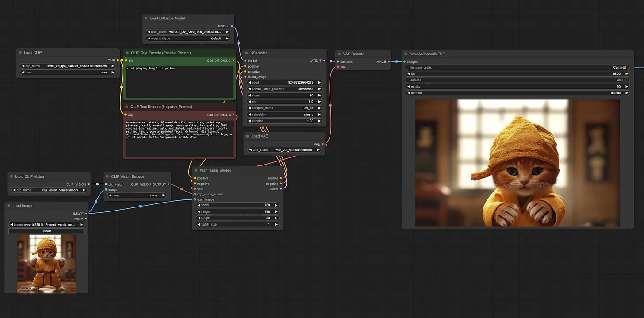The width and height of the screenshot is (644, 318).
Task: Click the upload button in Load Image
Action: [46, 231]
